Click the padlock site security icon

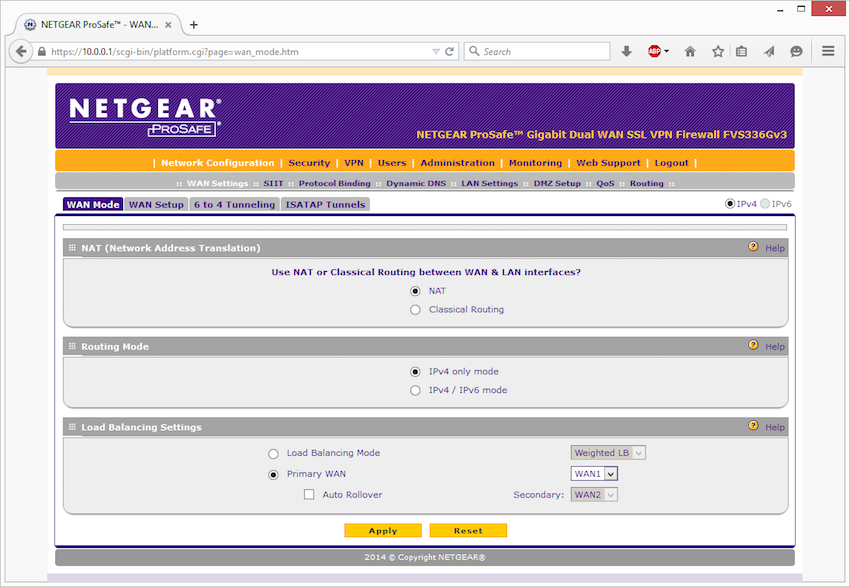[42, 51]
